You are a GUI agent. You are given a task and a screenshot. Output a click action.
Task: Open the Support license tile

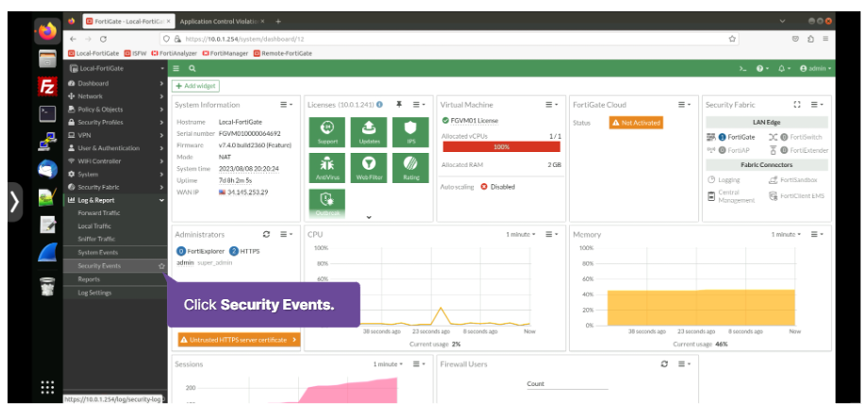(327, 132)
